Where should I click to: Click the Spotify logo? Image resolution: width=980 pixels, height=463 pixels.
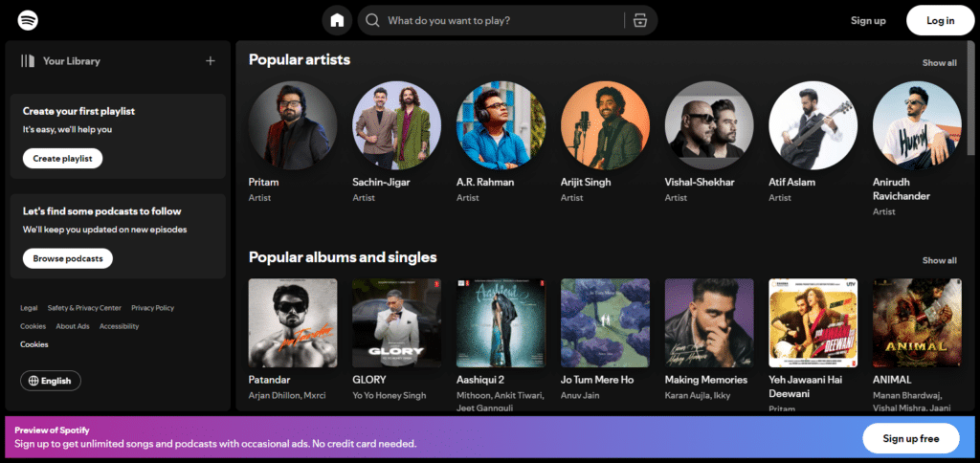pos(28,21)
